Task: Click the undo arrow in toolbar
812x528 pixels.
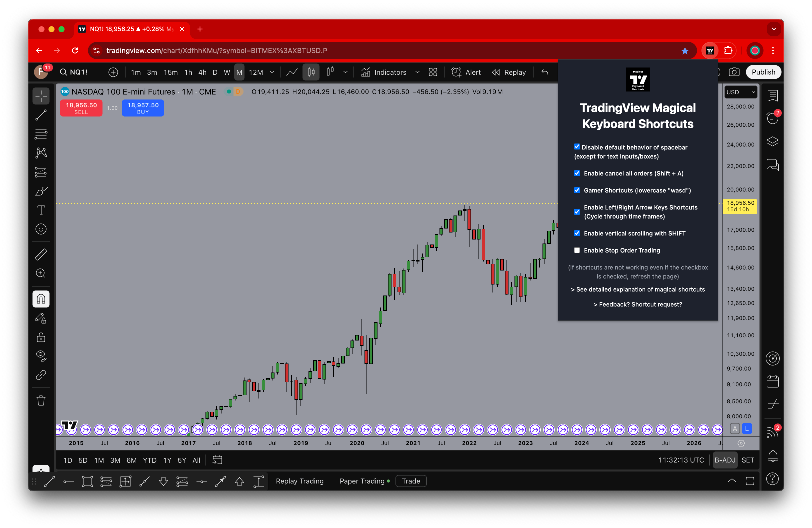Action: [544, 72]
